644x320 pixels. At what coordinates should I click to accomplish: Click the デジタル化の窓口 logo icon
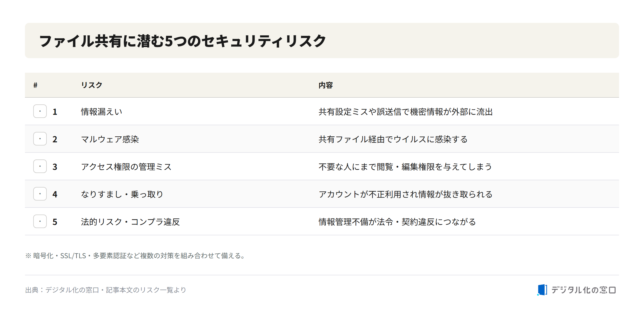coord(542,290)
